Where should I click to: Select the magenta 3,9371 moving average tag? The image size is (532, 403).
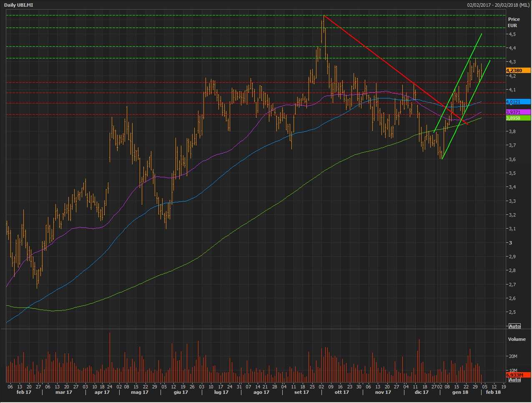tap(518, 112)
